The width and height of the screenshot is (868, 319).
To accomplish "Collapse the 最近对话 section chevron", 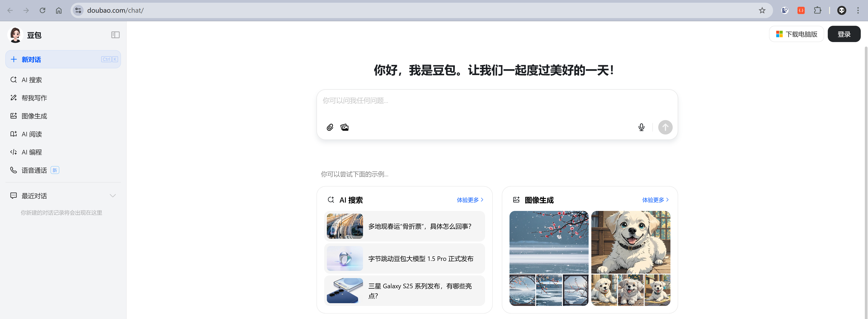I will pyautogui.click(x=113, y=196).
